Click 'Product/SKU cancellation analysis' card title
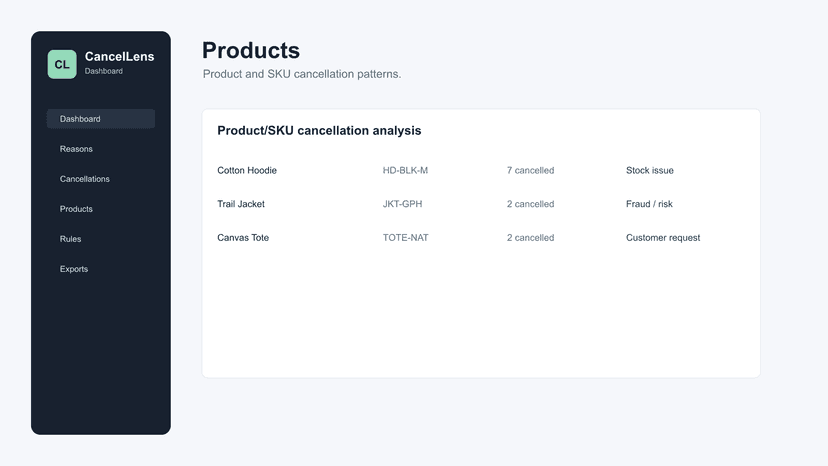The height and width of the screenshot is (466, 828). coord(319,131)
